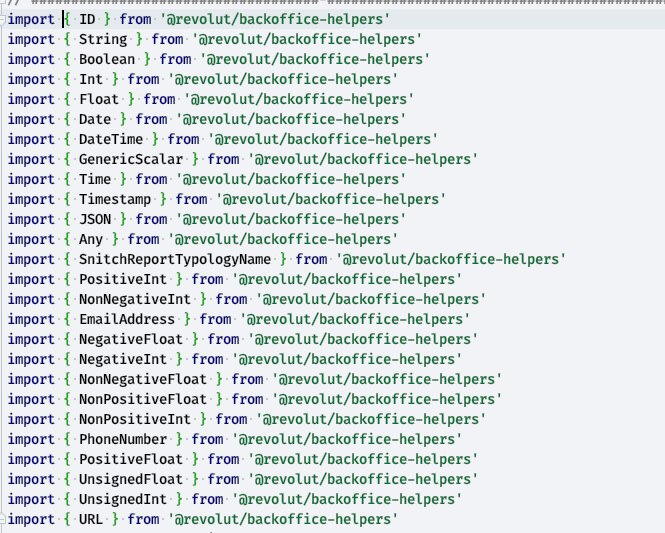Screen dimensions: 665x533
Task: Click the 'from' keyword on the UnsignedInt line
Action: tap(207, 499)
